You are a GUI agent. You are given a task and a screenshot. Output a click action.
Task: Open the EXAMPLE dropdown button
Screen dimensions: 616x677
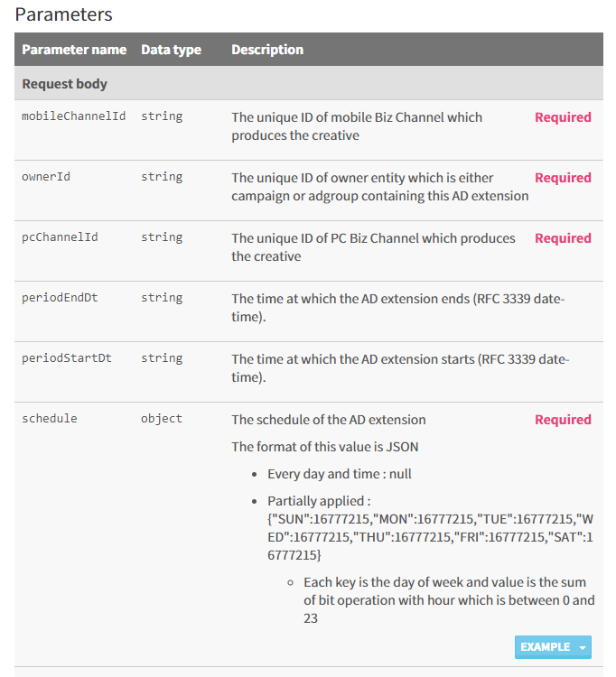pyautogui.click(x=553, y=647)
